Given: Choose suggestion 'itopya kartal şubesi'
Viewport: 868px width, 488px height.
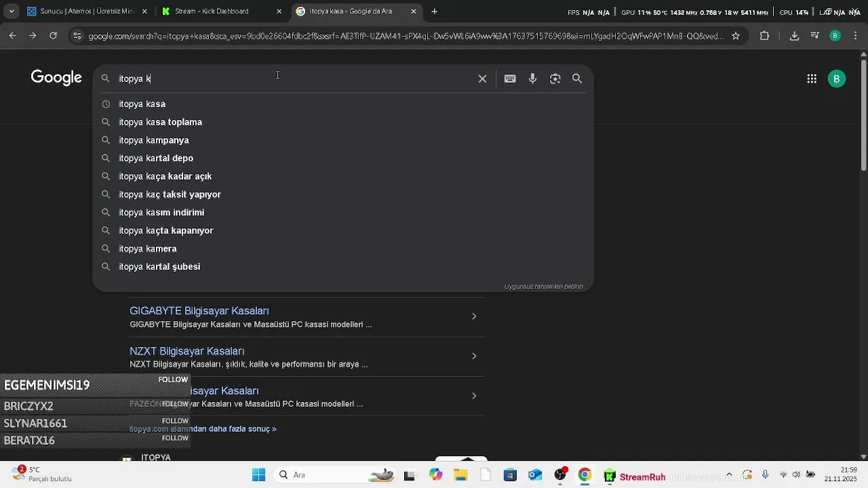Looking at the screenshot, I should click(343, 266).
